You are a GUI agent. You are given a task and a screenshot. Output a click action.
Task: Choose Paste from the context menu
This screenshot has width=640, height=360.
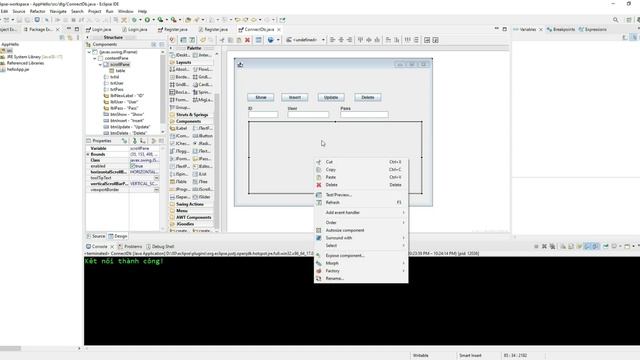pos(361,177)
